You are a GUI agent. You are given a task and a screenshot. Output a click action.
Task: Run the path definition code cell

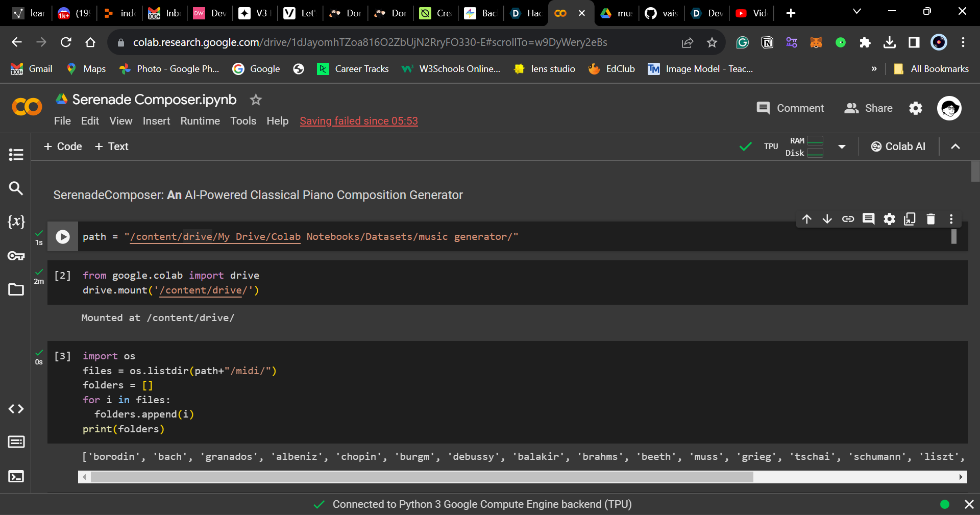coord(63,237)
